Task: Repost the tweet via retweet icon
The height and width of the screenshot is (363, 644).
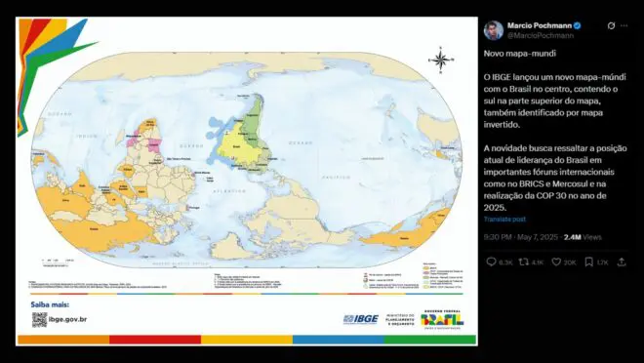Action: click(x=524, y=262)
